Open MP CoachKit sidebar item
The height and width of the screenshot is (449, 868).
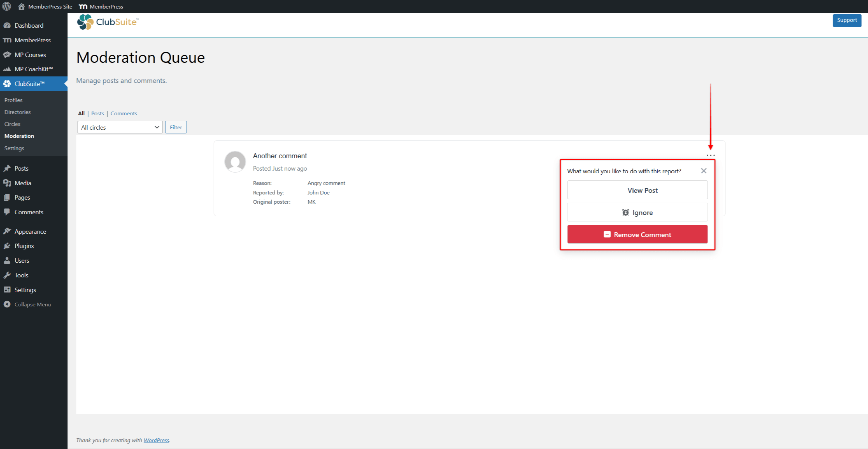click(x=33, y=69)
